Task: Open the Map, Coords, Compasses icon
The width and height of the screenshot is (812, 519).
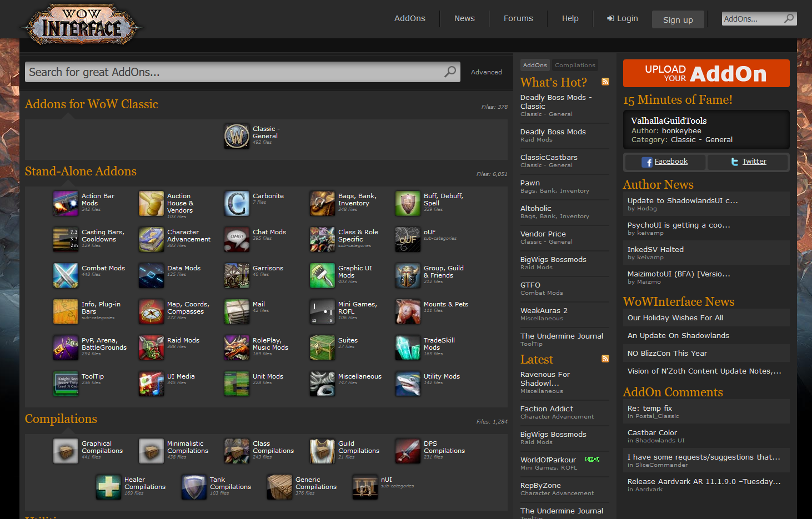Action: click(x=151, y=311)
